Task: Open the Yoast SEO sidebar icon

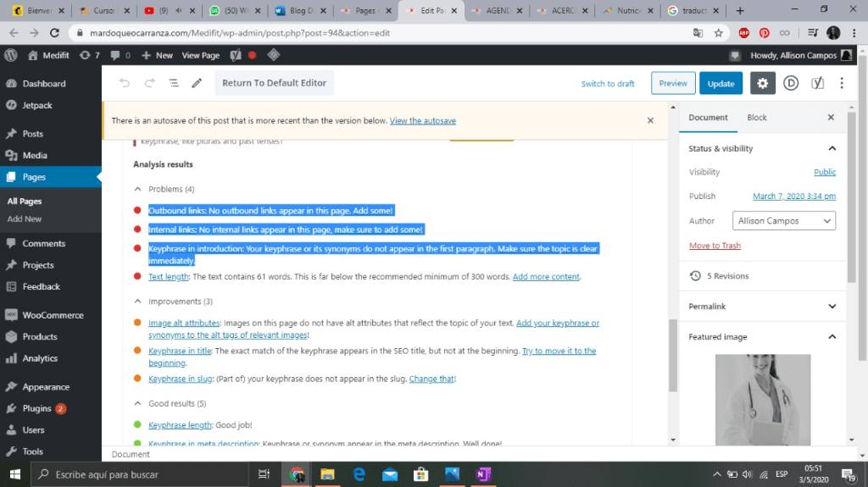Action: coord(818,83)
